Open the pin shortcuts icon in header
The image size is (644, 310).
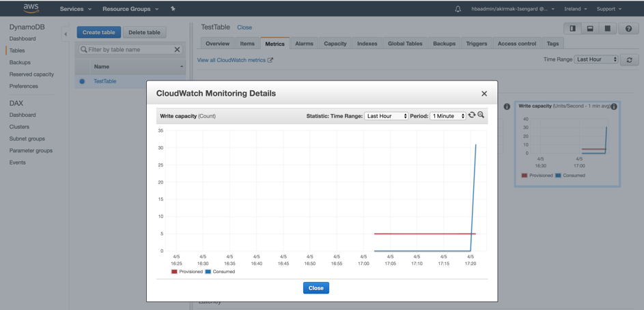[x=173, y=9]
